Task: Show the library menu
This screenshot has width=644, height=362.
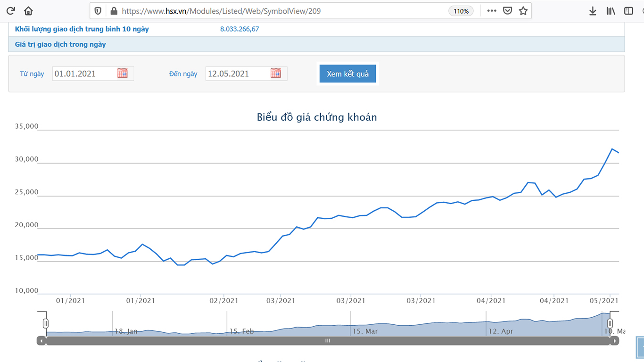Action: pyautogui.click(x=611, y=11)
